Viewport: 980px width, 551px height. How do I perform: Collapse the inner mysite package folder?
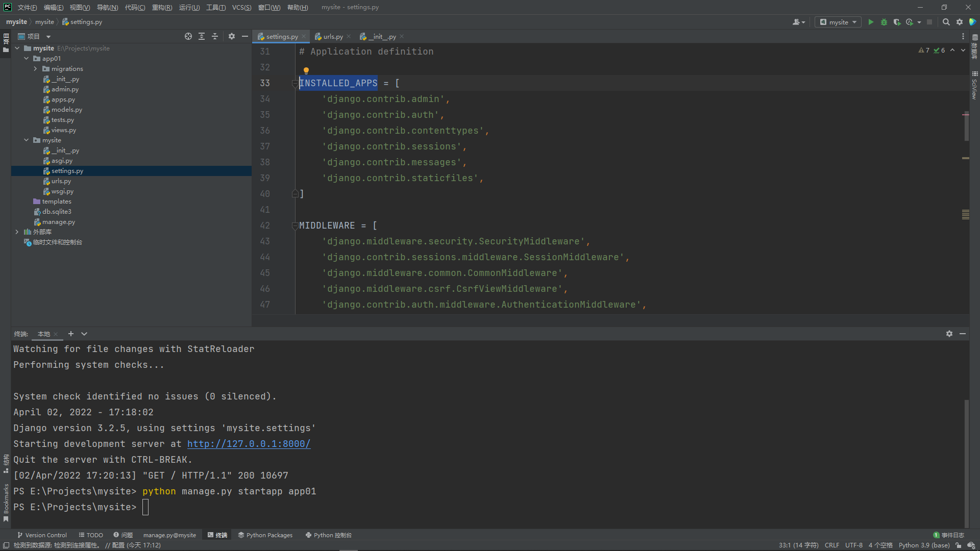(x=26, y=140)
